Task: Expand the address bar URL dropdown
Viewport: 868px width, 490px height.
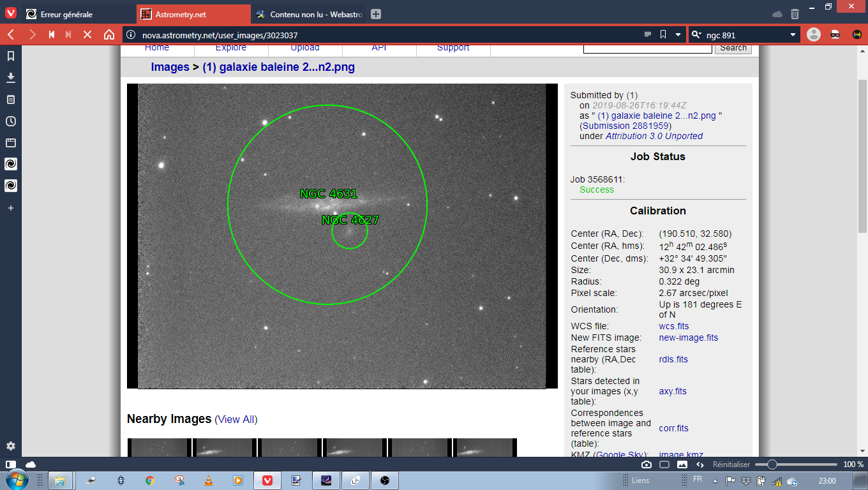Action: point(678,34)
